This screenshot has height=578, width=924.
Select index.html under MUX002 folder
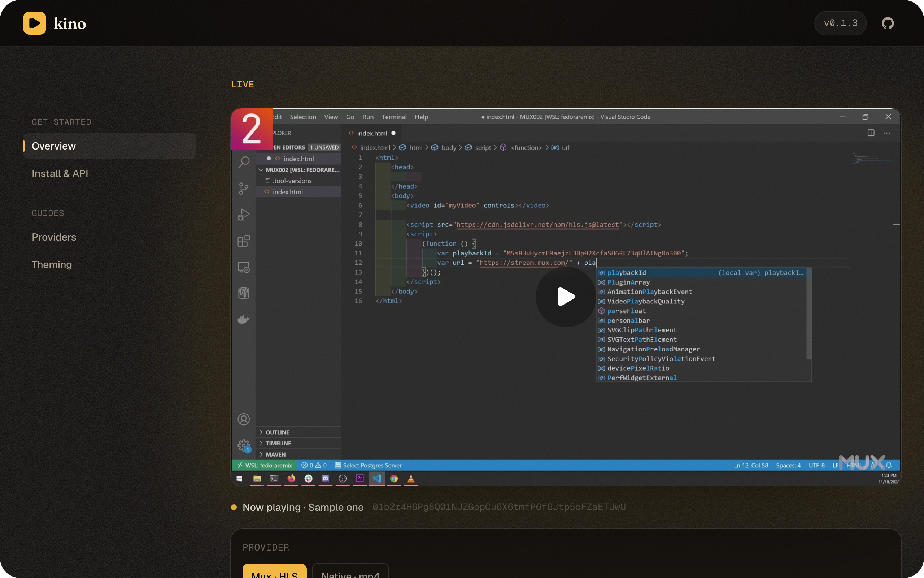pyautogui.click(x=299, y=192)
